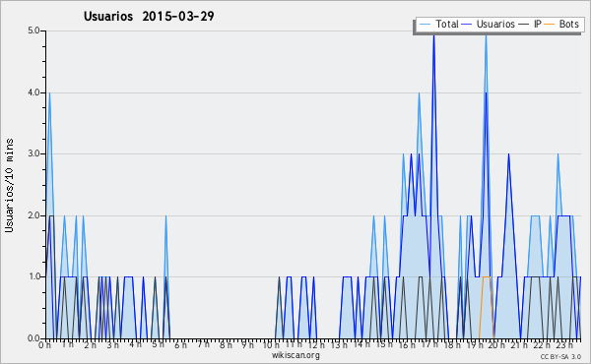
Task: Click the "11 h" x-axis label
Action: [x=294, y=345]
